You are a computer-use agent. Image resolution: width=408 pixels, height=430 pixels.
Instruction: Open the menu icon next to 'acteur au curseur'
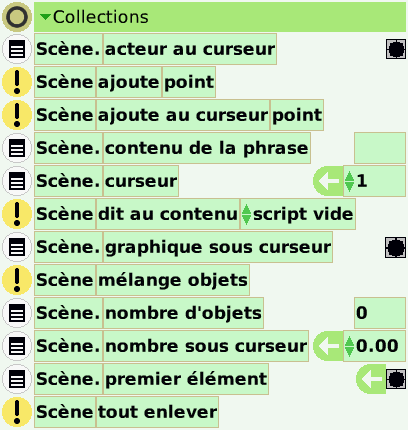[x=17, y=49]
